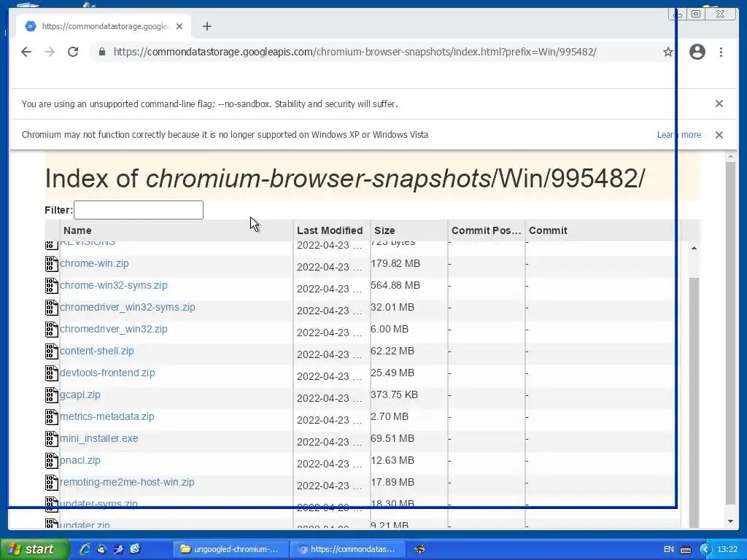Screen dimensions: 747x560
Task: Download metrics-metadata.zip
Action: (107, 416)
